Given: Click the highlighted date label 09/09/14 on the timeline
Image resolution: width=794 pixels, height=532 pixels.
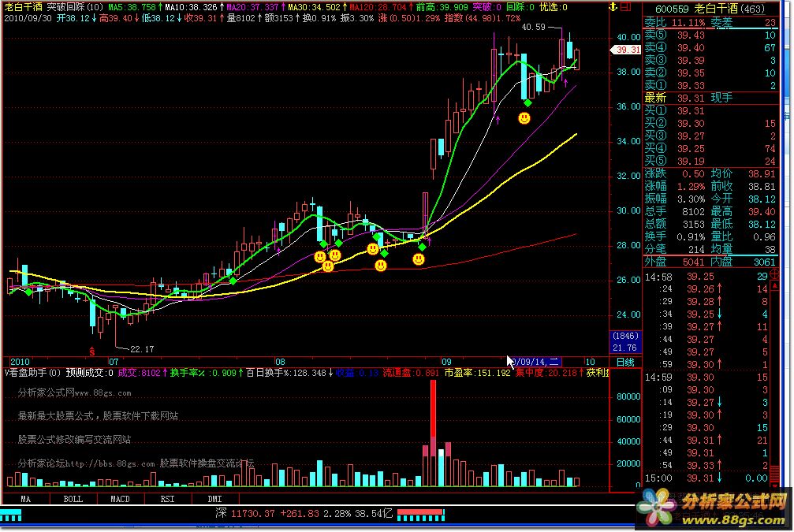Looking at the screenshot, I should (x=535, y=362).
